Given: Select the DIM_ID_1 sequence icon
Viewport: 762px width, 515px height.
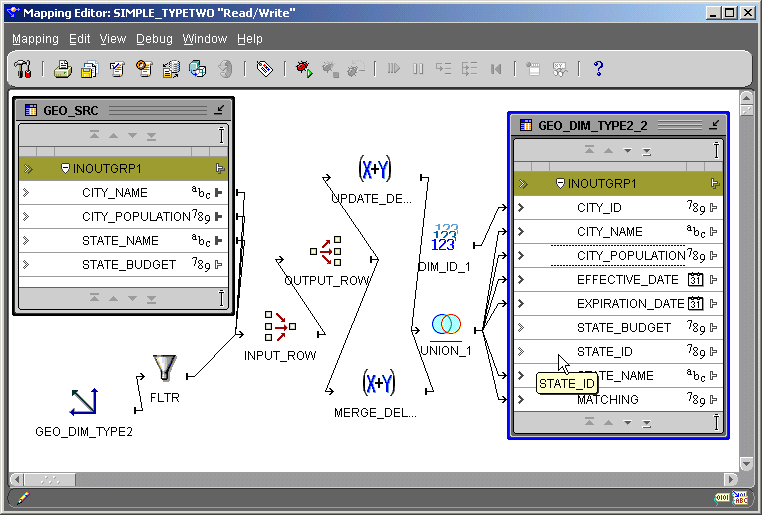Looking at the screenshot, I should click(x=445, y=238).
